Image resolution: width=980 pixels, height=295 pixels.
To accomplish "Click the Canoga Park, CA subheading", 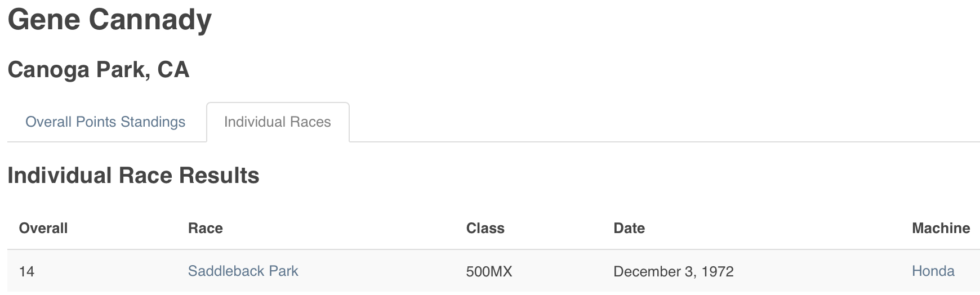I will [x=99, y=70].
